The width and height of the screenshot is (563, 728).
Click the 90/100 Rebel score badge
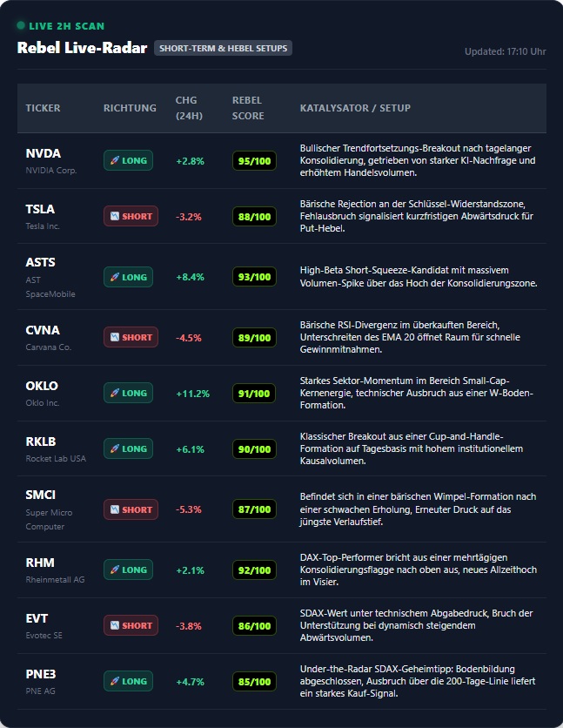(254, 449)
